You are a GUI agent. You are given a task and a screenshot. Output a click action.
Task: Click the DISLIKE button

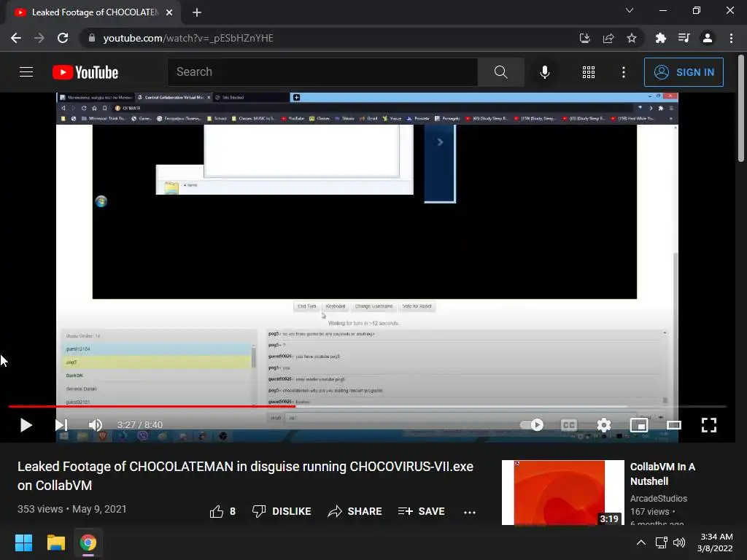click(281, 511)
